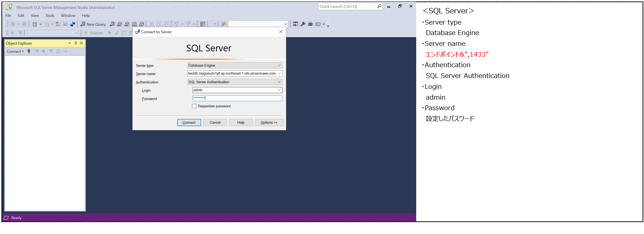Open the Edit menu
644x234 pixels.
pyautogui.click(x=21, y=16)
